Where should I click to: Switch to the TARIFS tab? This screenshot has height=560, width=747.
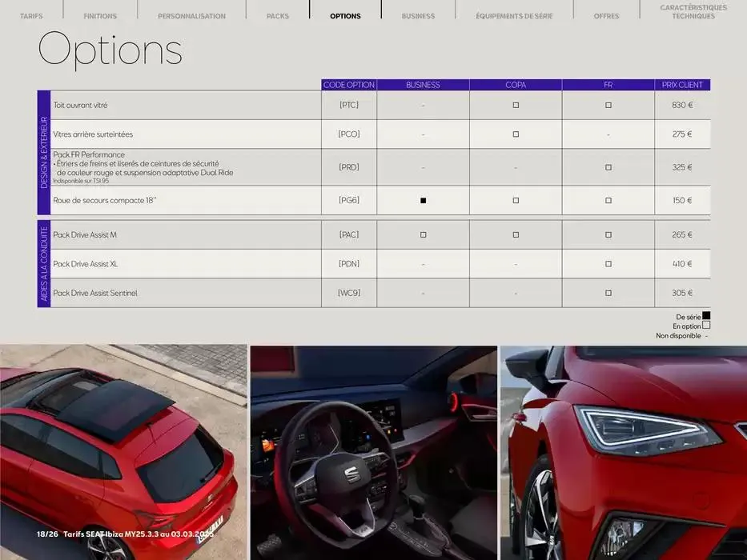point(31,14)
